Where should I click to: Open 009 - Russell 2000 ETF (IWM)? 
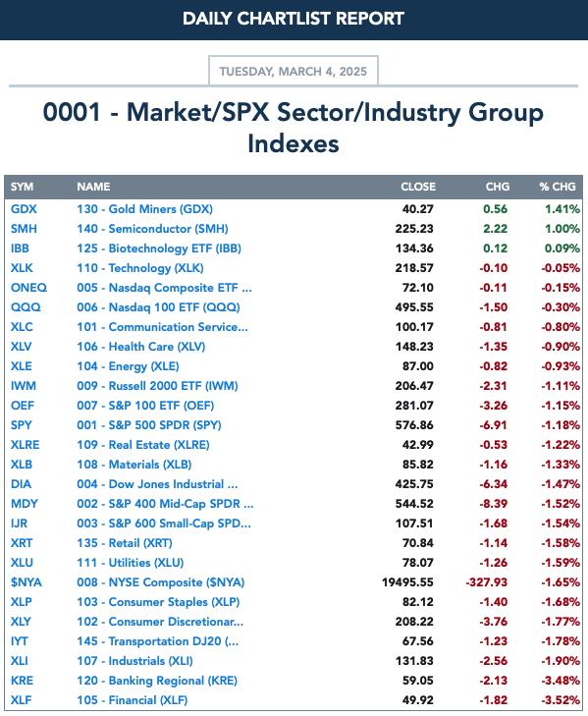click(x=157, y=386)
